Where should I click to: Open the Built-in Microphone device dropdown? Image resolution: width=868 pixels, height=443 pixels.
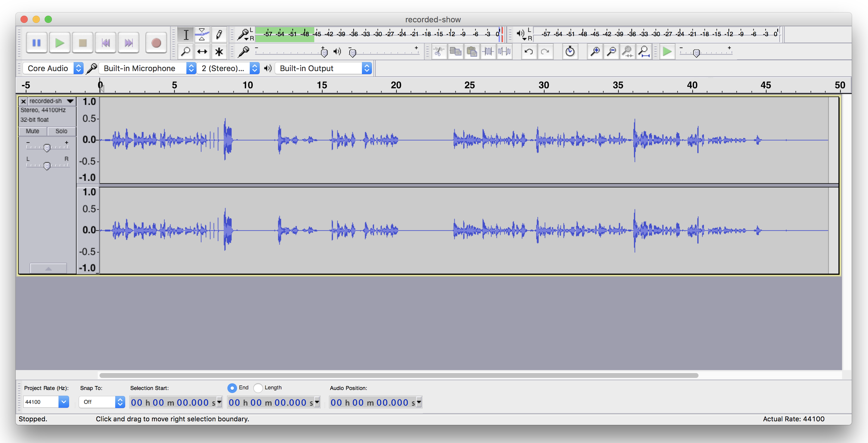(x=147, y=68)
